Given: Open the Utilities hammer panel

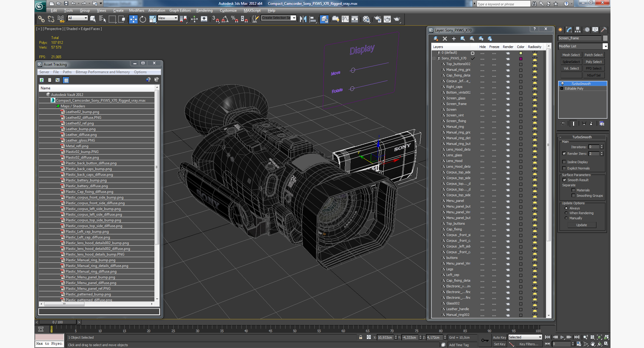Looking at the screenshot, I should (604, 30).
